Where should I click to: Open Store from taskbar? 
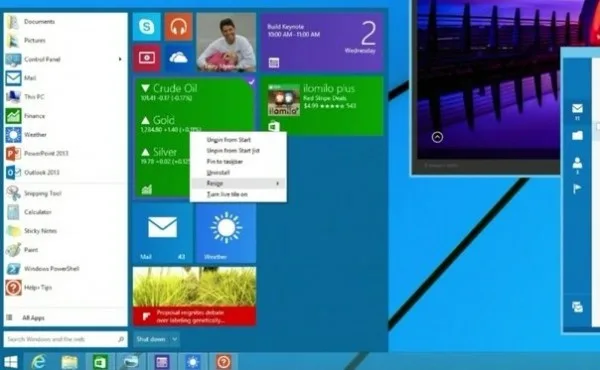pyautogui.click(x=100, y=362)
